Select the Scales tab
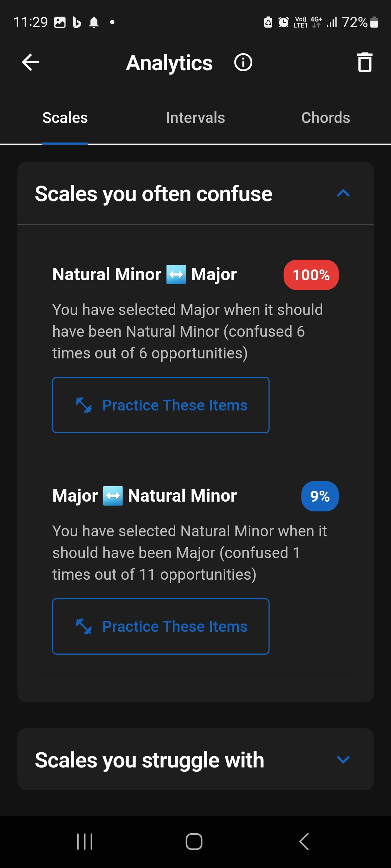The height and width of the screenshot is (868, 391). click(65, 118)
